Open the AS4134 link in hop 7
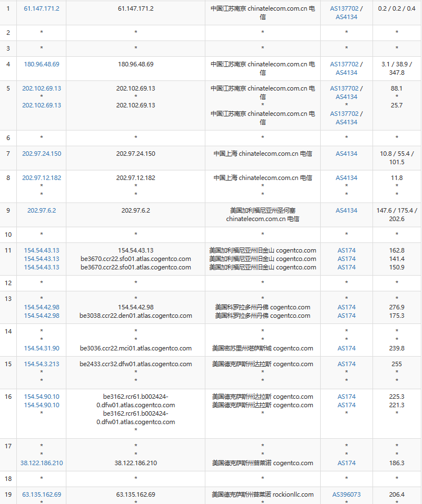The height and width of the screenshot is (504, 422). click(x=347, y=154)
